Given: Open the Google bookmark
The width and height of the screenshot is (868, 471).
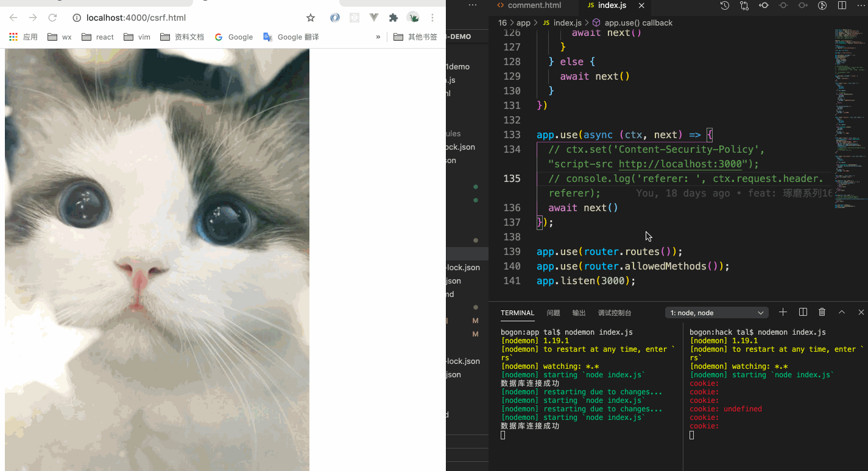Looking at the screenshot, I should [x=233, y=37].
